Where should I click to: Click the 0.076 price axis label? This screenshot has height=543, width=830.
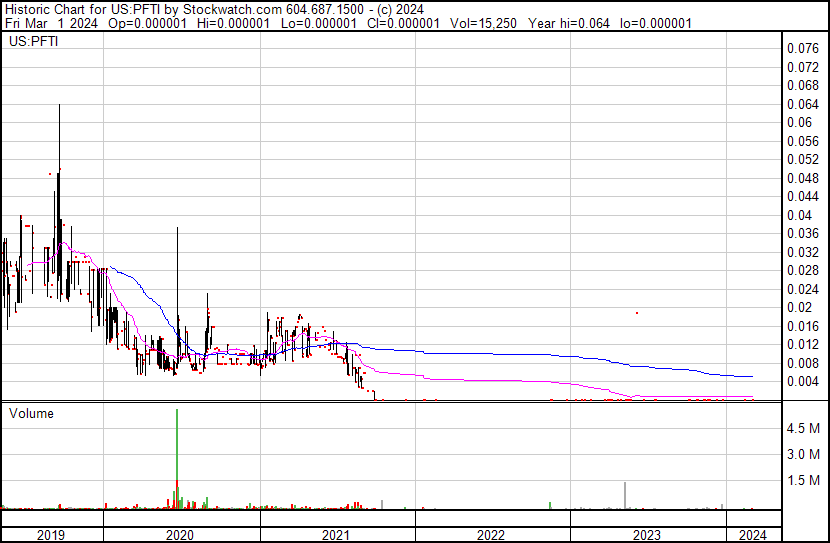[803, 48]
